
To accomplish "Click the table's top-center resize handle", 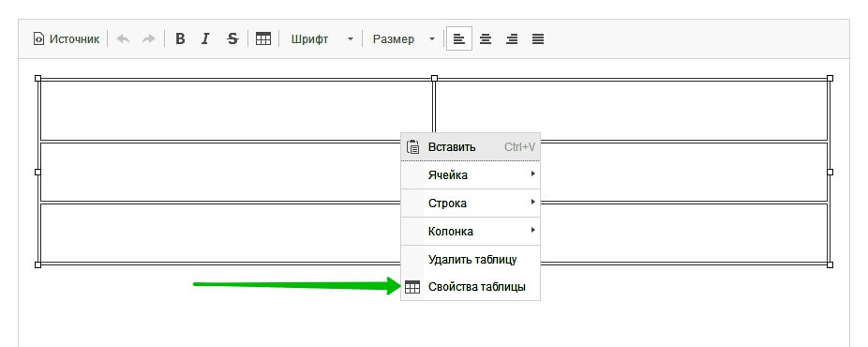I will [434, 79].
